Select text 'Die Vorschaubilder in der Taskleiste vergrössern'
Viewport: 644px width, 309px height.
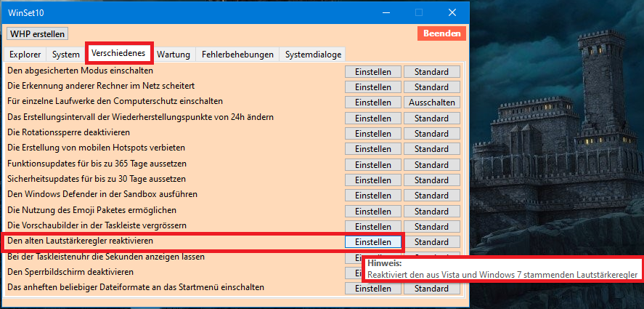[97, 225]
